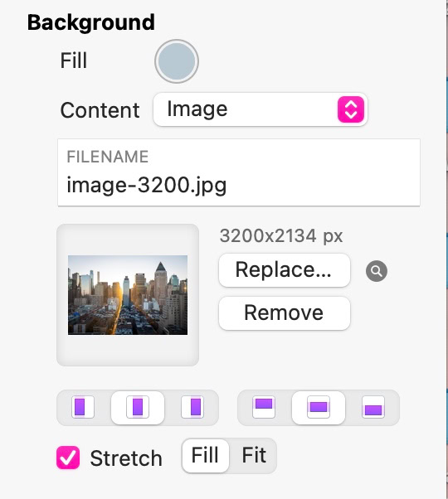
Task: Align background image to the top
Action: tap(264, 407)
